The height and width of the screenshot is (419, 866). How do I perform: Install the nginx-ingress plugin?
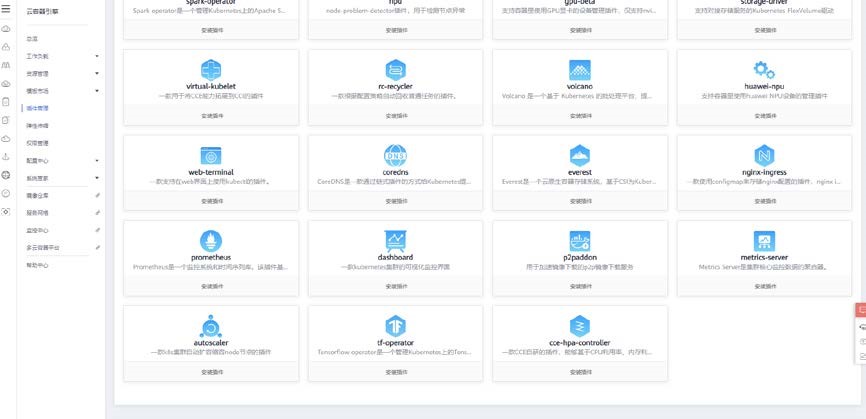tap(764, 201)
